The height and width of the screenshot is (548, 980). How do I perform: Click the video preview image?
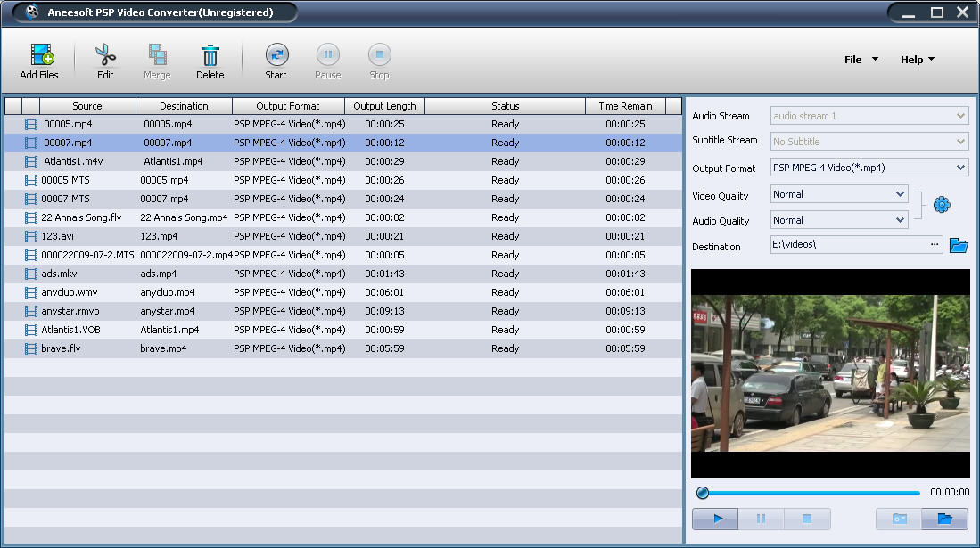[830, 373]
